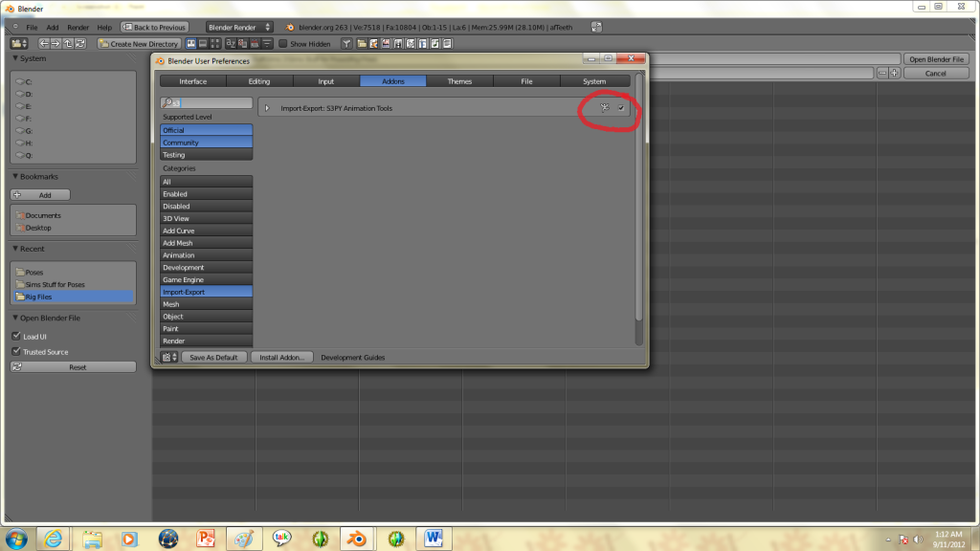Sort files alphabetically icon
This screenshot has height=551, width=980.
[231, 44]
